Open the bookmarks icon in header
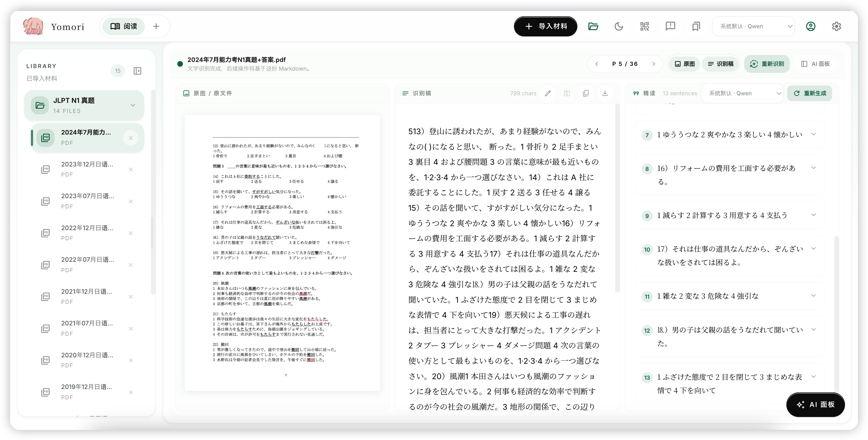Viewport: 868px width, 440px height. (696, 26)
